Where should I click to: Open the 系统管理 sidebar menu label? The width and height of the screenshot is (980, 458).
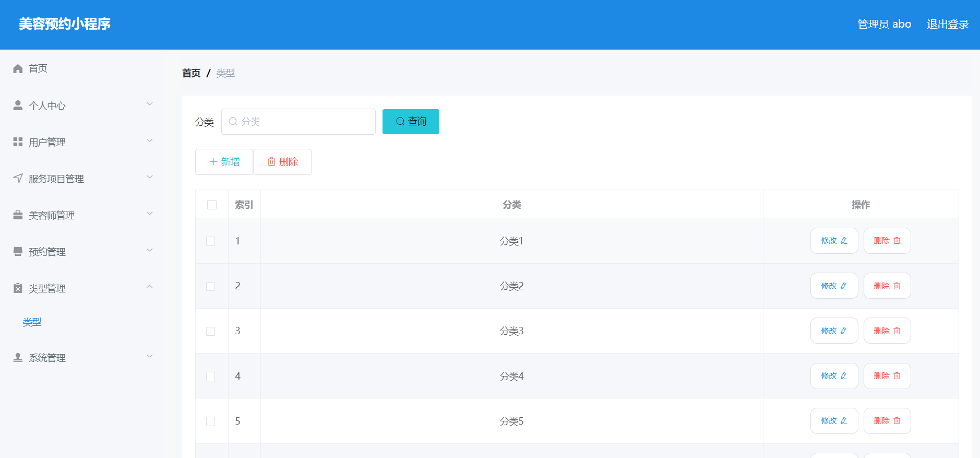pos(47,358)
